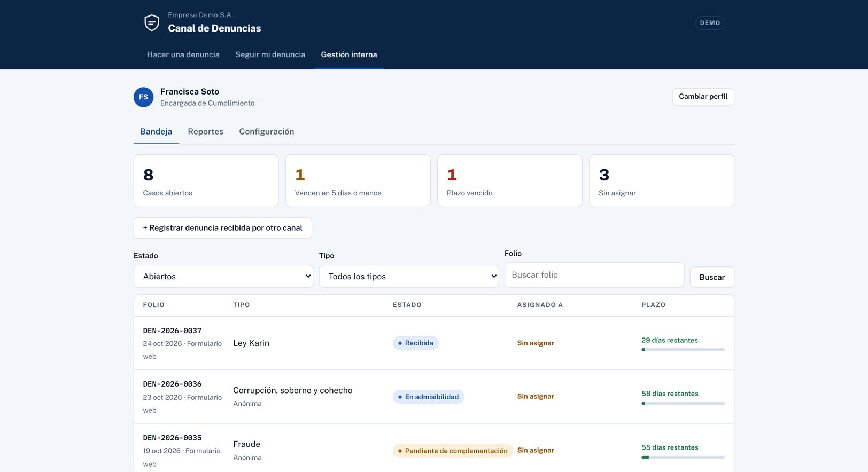Click progress bar under 29 días restantes
The image size is (868, 472).
683,350
